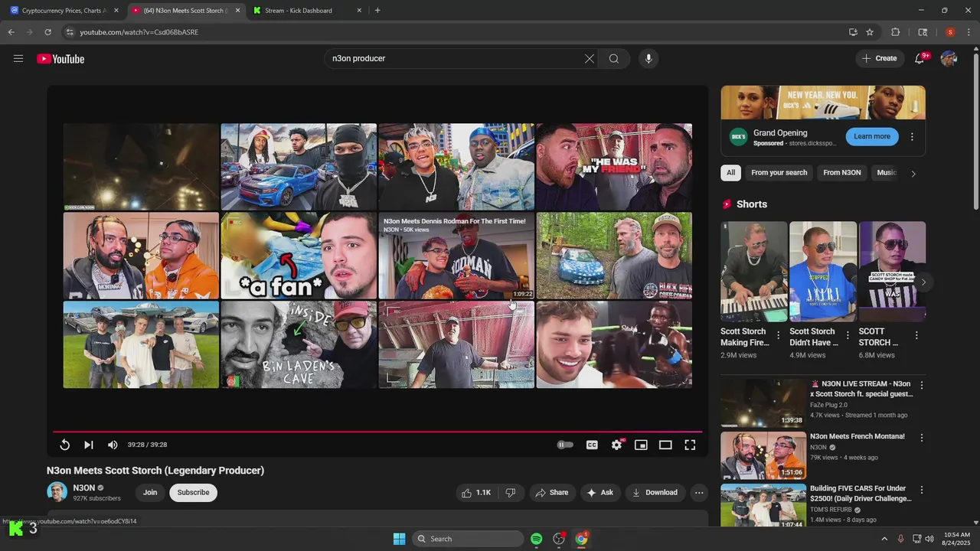Switch to the Cryptocurrency Prices browser tab
The width and height of the screenshot is (980, 551).
point(65,11)
